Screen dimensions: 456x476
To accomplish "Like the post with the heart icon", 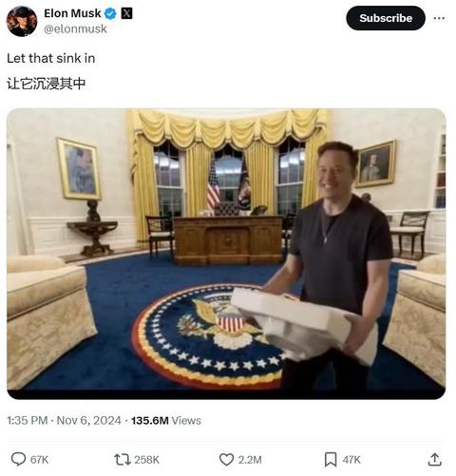I will [226, 460].
